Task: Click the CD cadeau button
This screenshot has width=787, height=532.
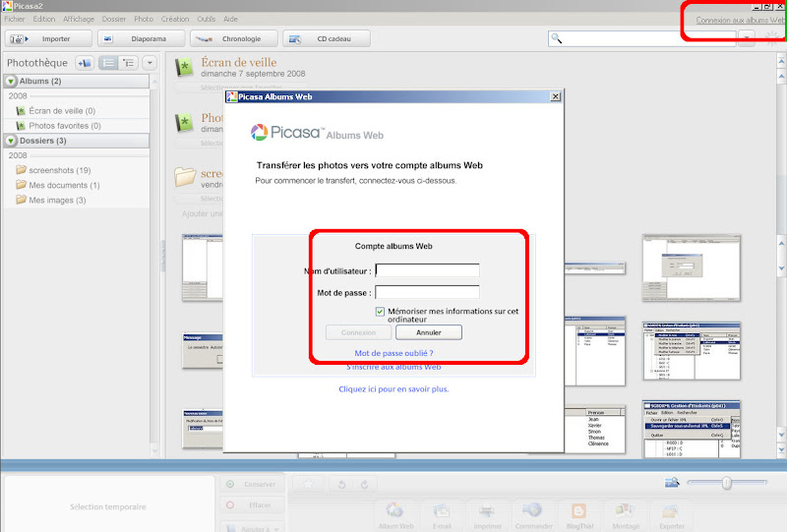Action: tap(327, 38)
